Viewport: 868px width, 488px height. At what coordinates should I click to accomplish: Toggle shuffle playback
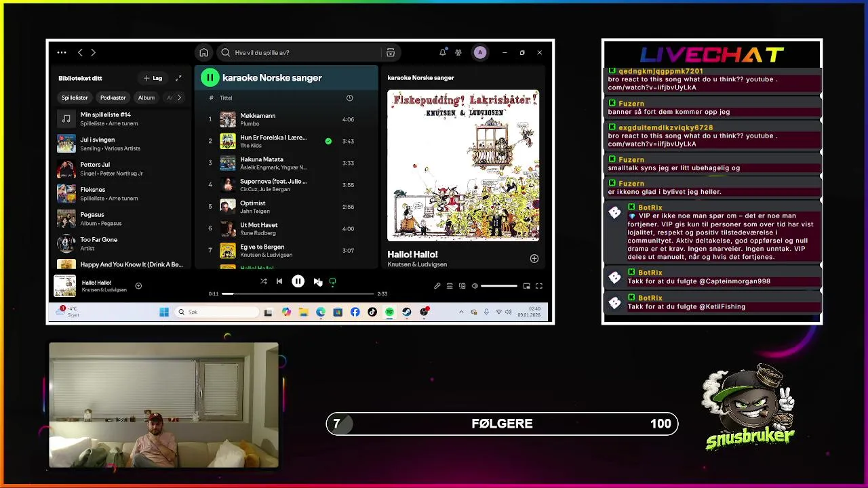[x=263, y=281]
